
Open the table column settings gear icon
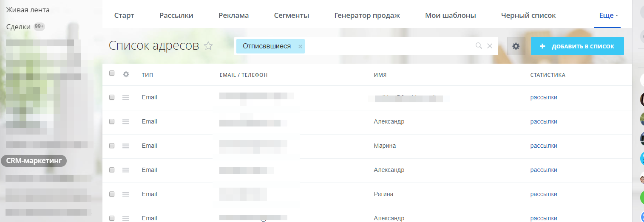pyautogui.click(x=126, y=74)
